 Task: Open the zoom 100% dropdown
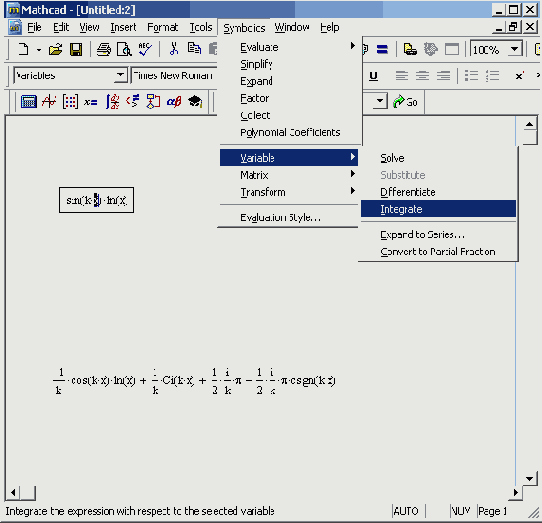[515, 50]
